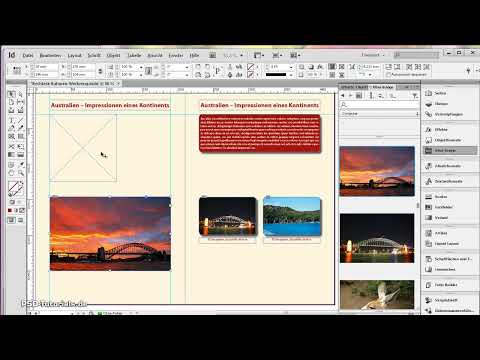This screenshot has height=360, width=480.
Task: Select sunset bridge thumbnail in Mini Bridge
Action: point(377,171)
